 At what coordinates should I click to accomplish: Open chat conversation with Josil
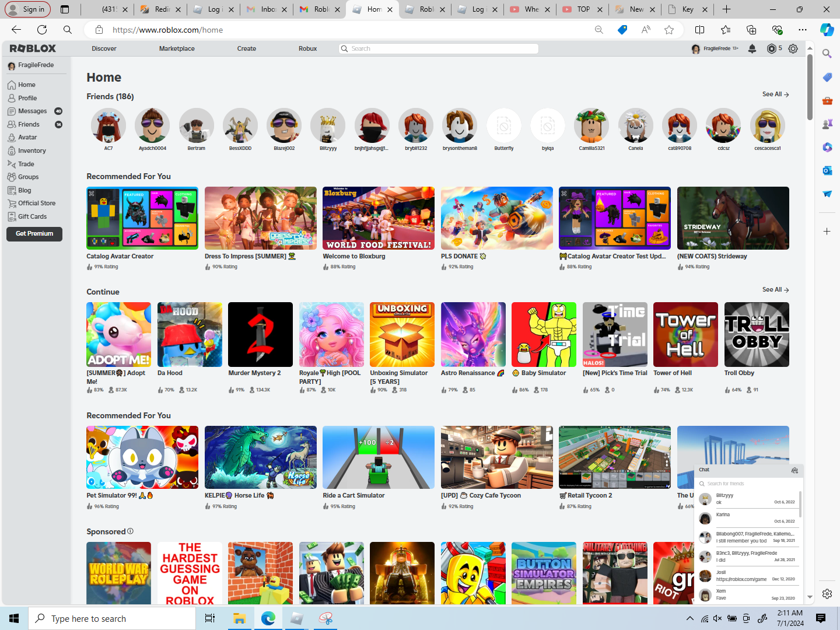pyautogui.click(x=747, y=576)
